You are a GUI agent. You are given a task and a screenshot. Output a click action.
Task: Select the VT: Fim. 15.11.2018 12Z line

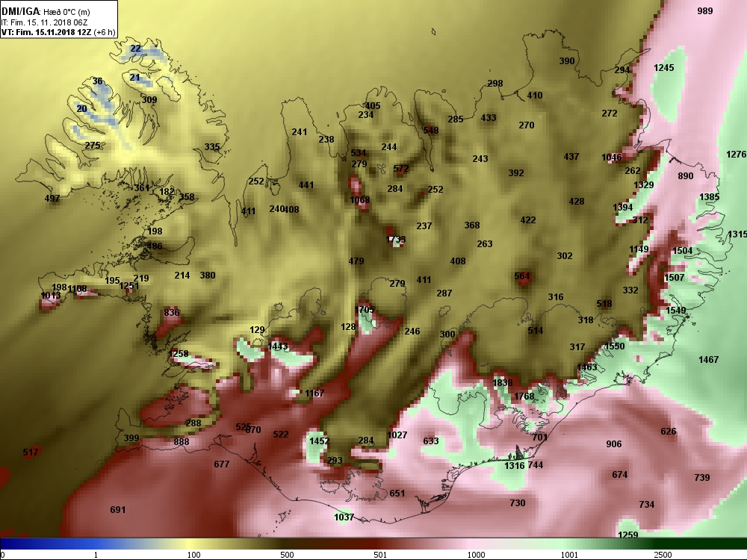click(x=58, y=32)
